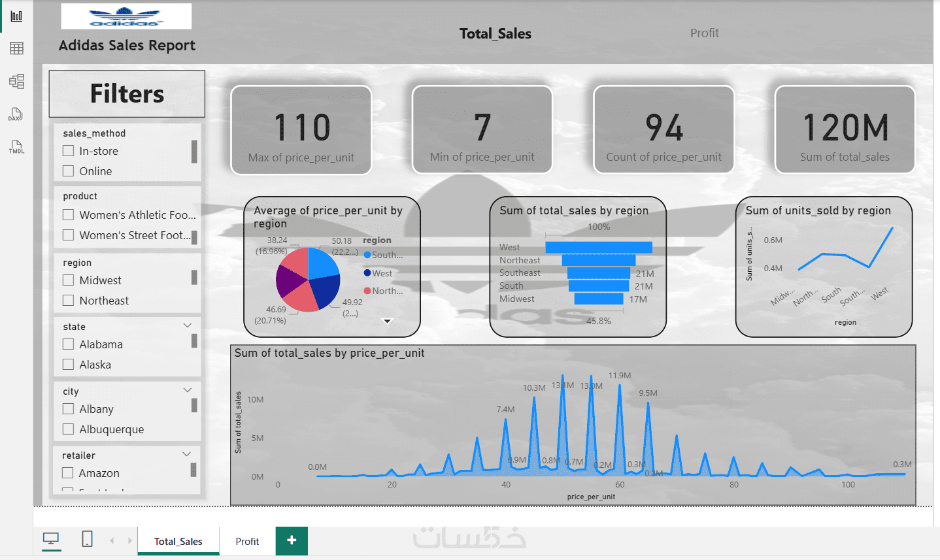The width and height of the screenshot is (940, 560).
Task: Go to next page arrow
Action: click(130, 540)
